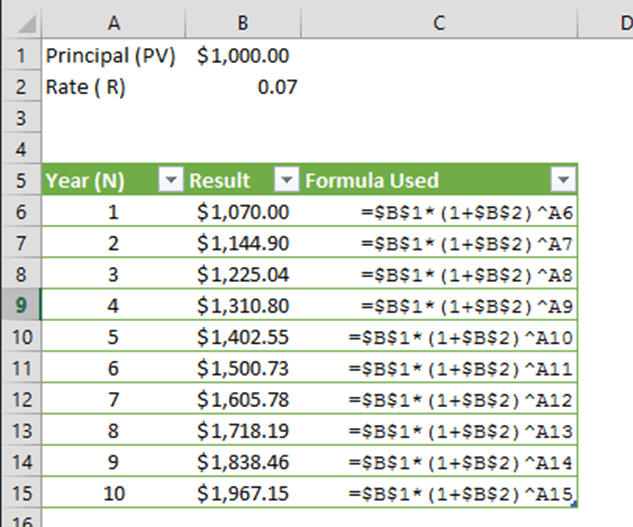
Task: Select row 4 header
Action: 21,149
